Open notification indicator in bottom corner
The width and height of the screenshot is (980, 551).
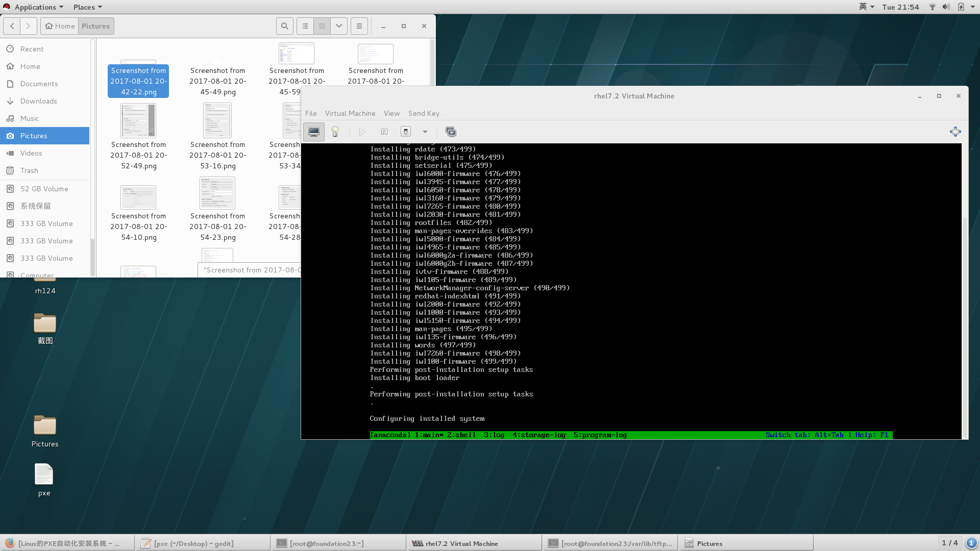coord(971,543)
